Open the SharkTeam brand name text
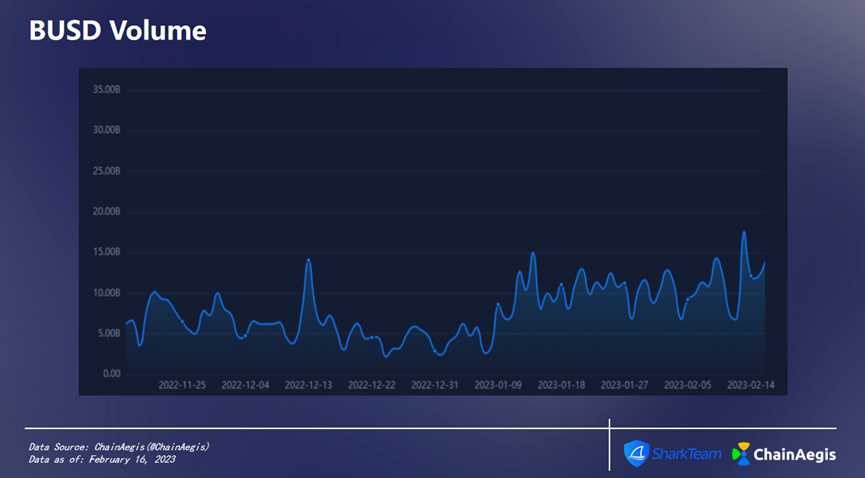 [686, 454]
